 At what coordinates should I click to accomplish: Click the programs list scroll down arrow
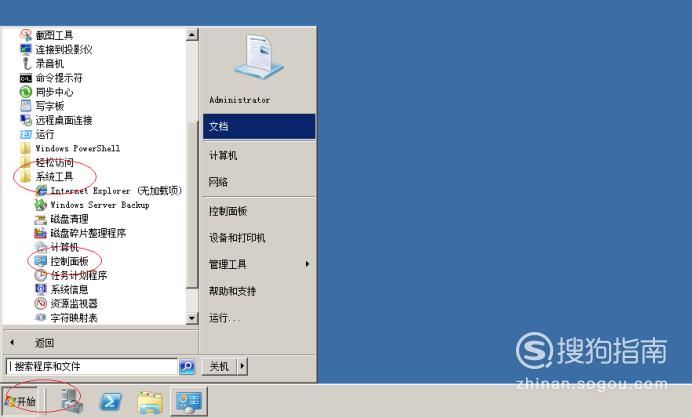[x=192, y=318]
